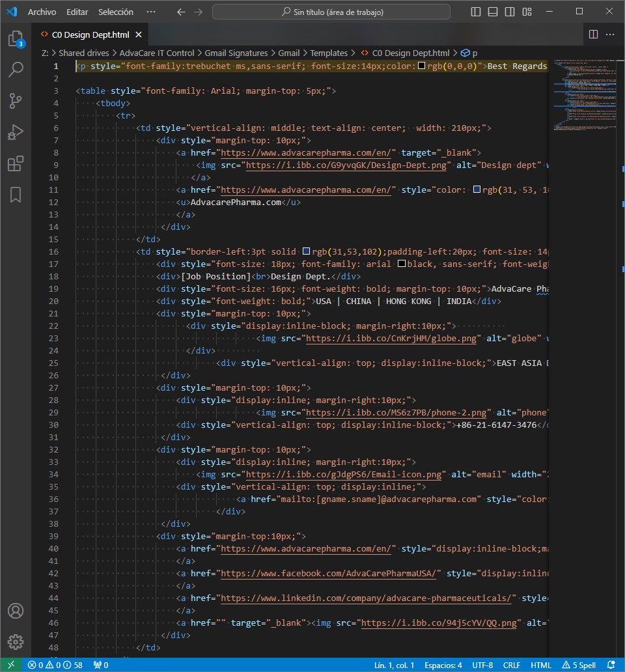Open editor More Actions ellipsis
This screenshot has height=672, width=625.
tap(610, 35)
